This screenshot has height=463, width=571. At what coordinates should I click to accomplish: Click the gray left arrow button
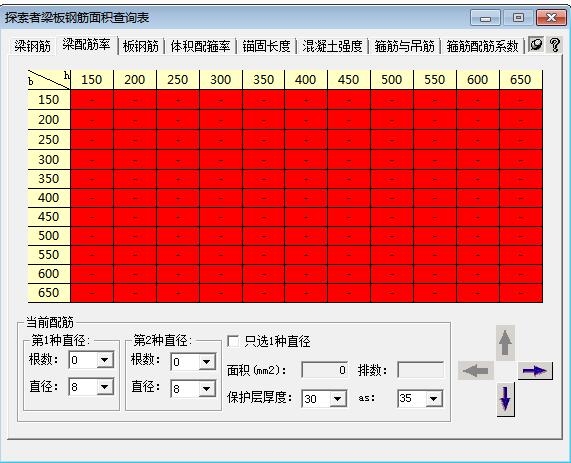click(475, 370)
